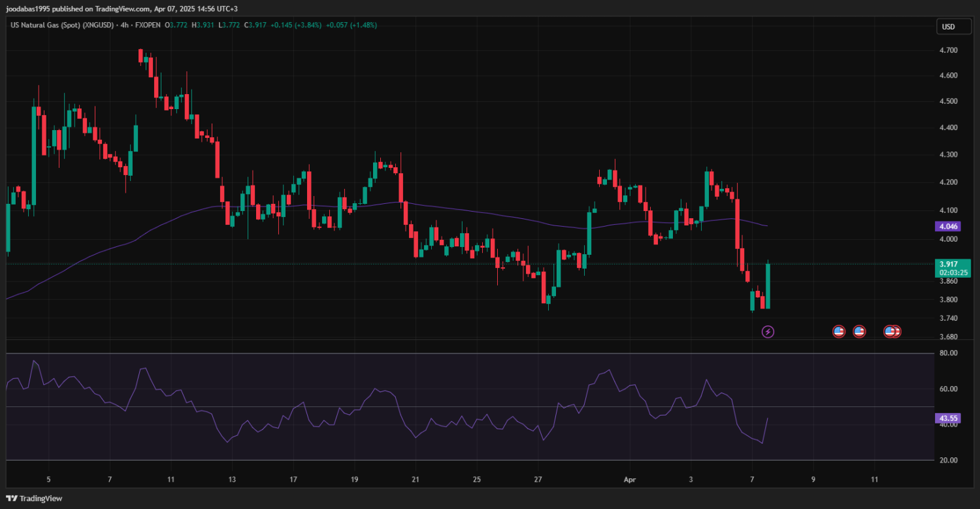Click the 5 date label on time axis
980x509 pixels.
click(48, 479)
